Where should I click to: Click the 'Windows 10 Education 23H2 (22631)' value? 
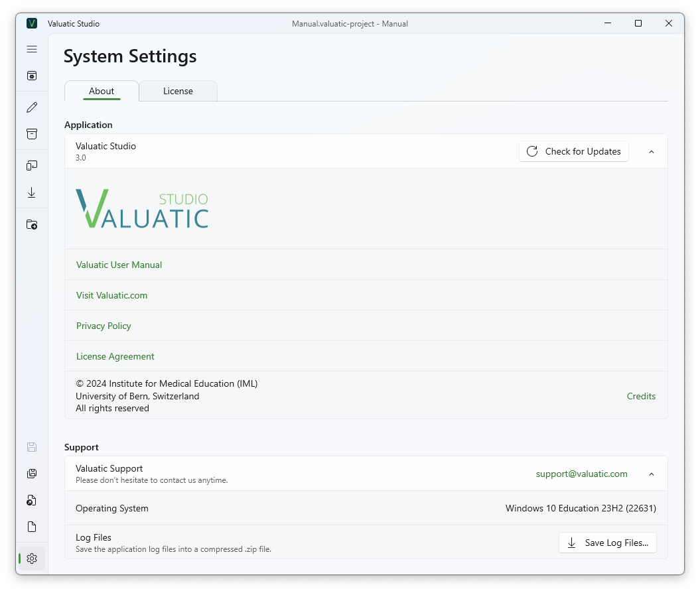(581, 508)
